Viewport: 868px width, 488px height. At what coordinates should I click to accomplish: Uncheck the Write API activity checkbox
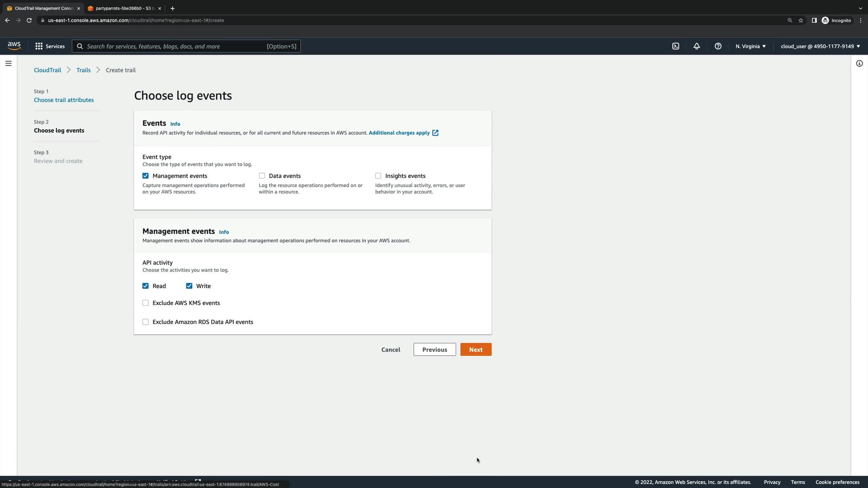point(189,286)
